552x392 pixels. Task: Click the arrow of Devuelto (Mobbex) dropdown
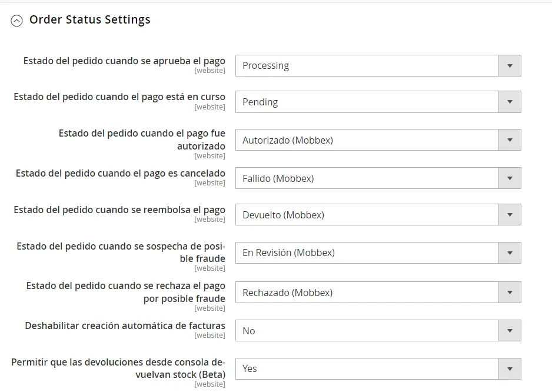pyautogui.click(x=510, y=214)
